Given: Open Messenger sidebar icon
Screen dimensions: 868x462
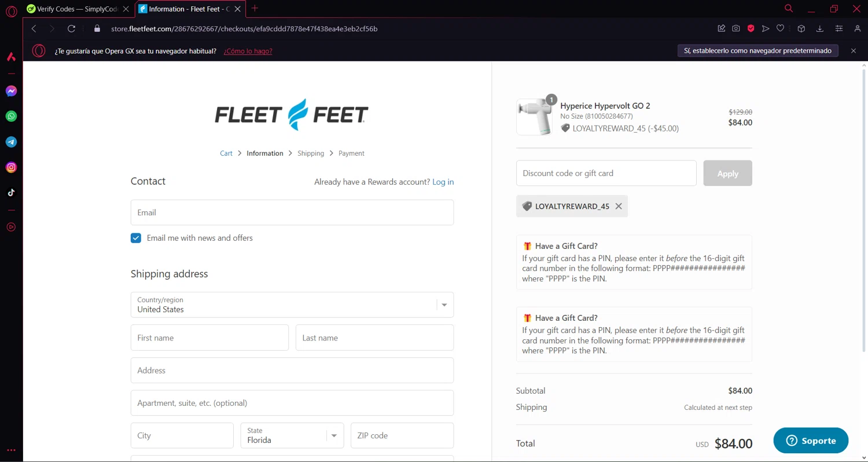Looking at the screenshot, I should click(11, 91).
